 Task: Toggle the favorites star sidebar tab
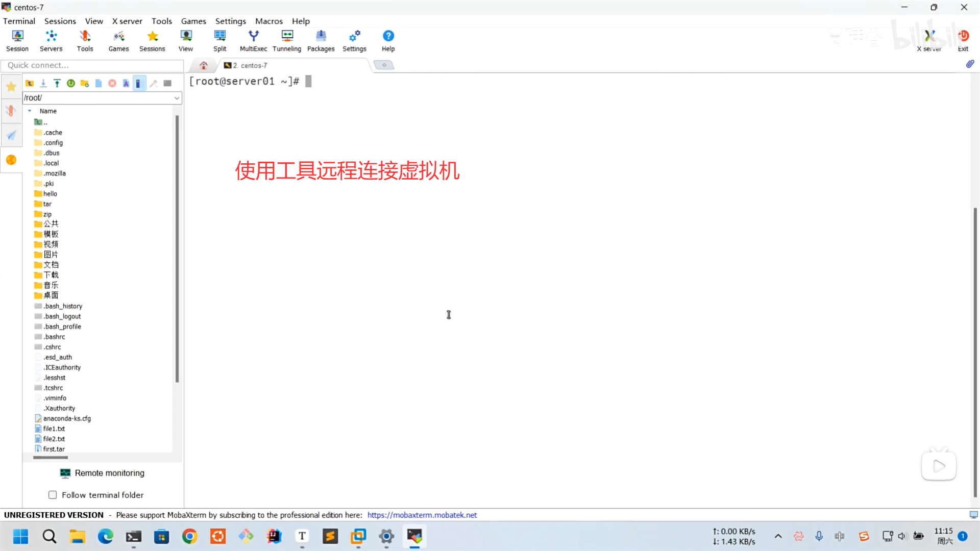click(x=11, y=87)
